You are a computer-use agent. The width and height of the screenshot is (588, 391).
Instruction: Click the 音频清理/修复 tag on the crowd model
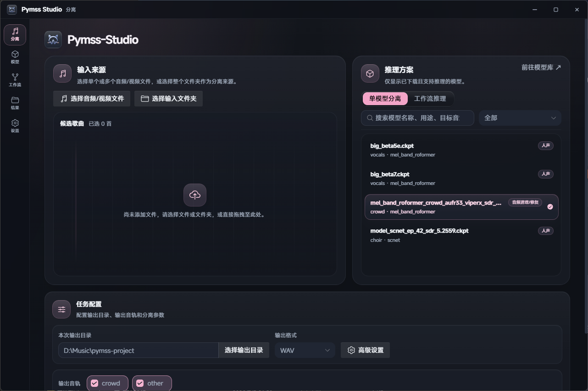tap(525, 202)
